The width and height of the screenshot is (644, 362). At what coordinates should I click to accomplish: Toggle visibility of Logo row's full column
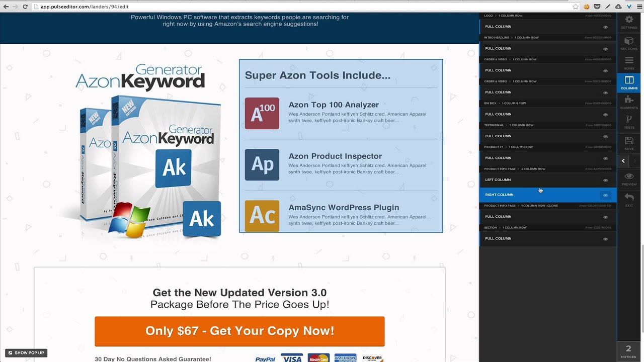(605, 27)
